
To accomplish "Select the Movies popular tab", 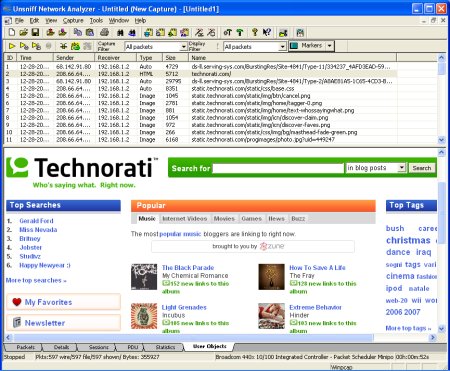I will click(224, 219).
